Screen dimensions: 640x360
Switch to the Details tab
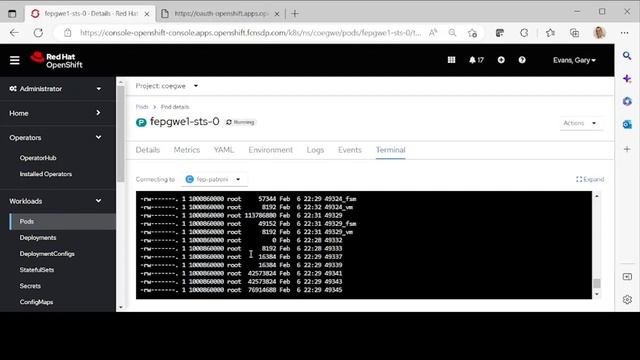tap(148, 150)
